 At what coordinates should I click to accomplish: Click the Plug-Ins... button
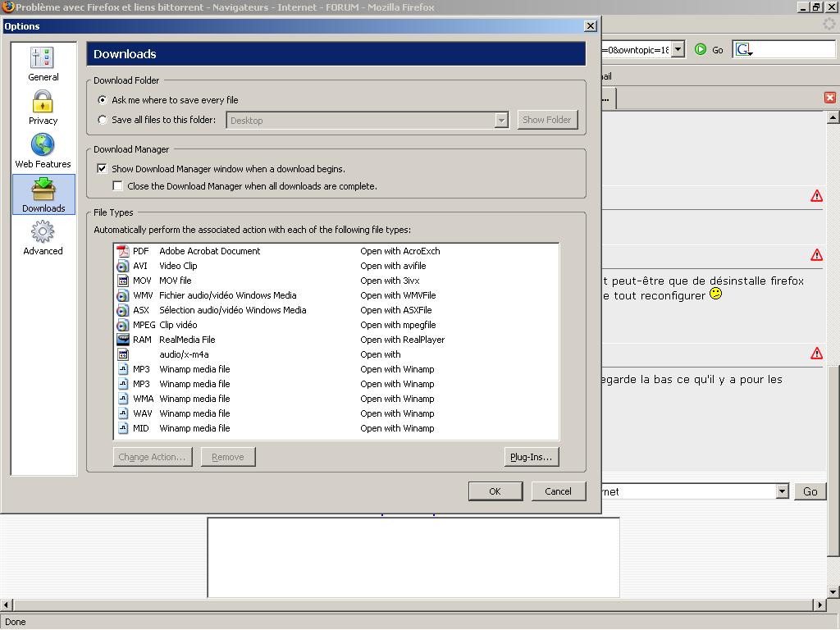click(531, 457)
